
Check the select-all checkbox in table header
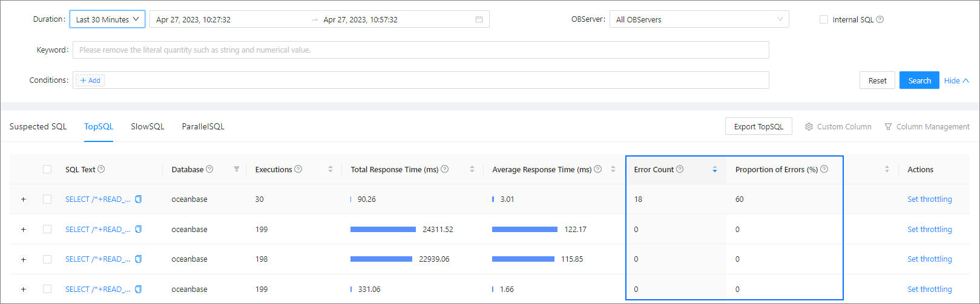click(x=47, y=169)
